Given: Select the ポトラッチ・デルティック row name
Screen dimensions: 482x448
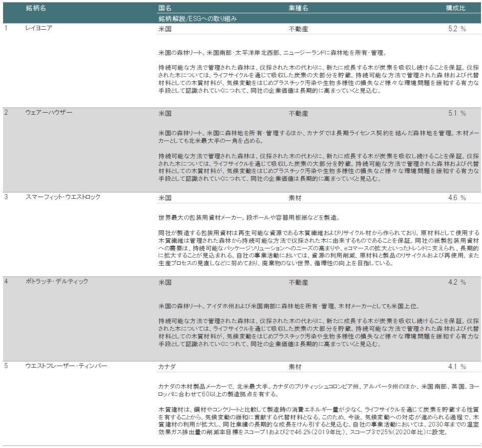Looking at the screenshot, I should point(57,282).
